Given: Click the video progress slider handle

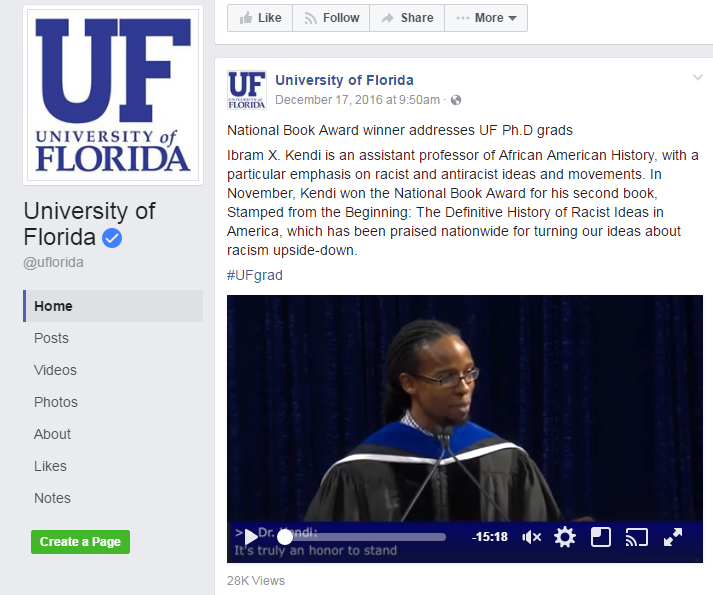Looking at the screenshot, I should [x=285, y=537].
